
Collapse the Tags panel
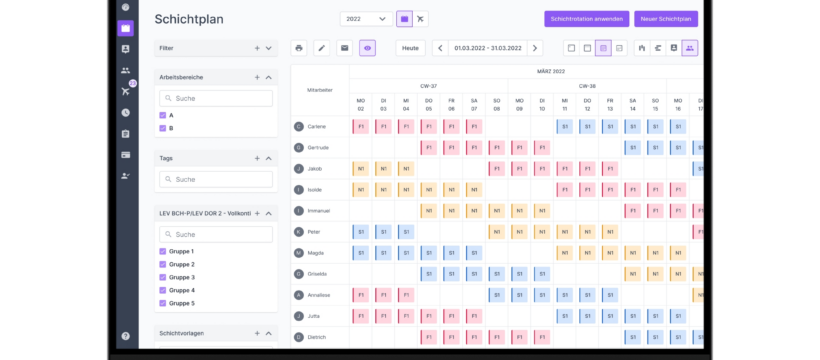[269, 158]
